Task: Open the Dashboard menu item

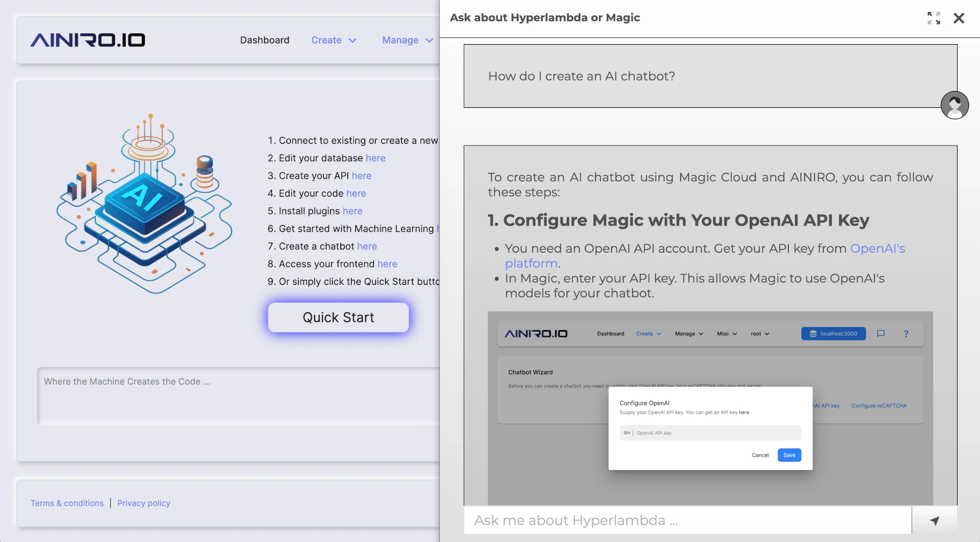Action: point(265,40)
